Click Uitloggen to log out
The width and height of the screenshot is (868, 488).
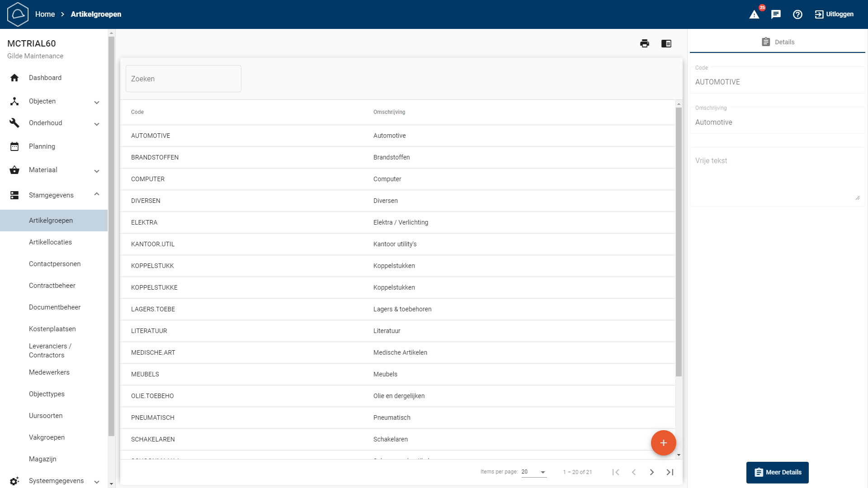pos(834,14)
